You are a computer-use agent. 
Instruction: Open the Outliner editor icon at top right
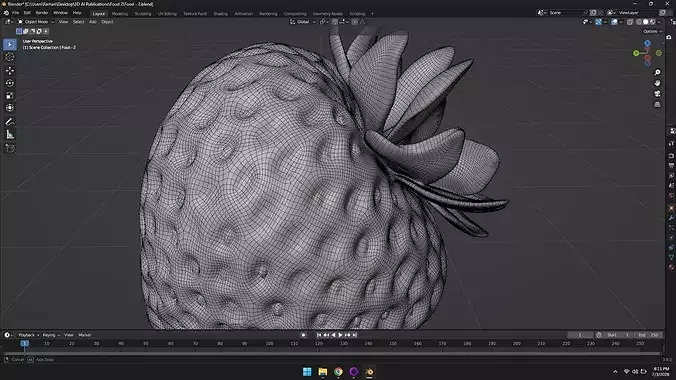pos(672,22)
